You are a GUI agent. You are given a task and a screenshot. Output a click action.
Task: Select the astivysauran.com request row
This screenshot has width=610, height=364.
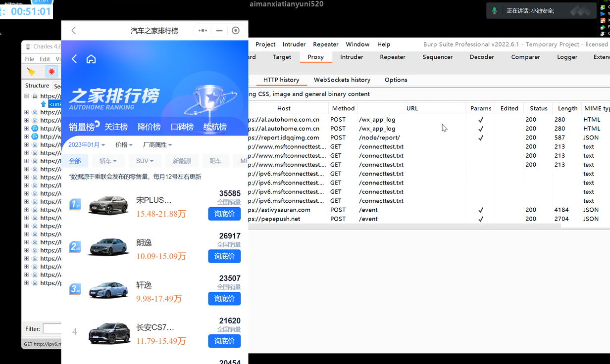(429, 210)
